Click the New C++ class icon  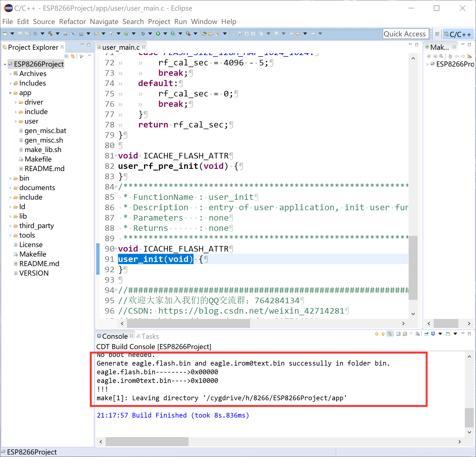[x=126, y=34]
